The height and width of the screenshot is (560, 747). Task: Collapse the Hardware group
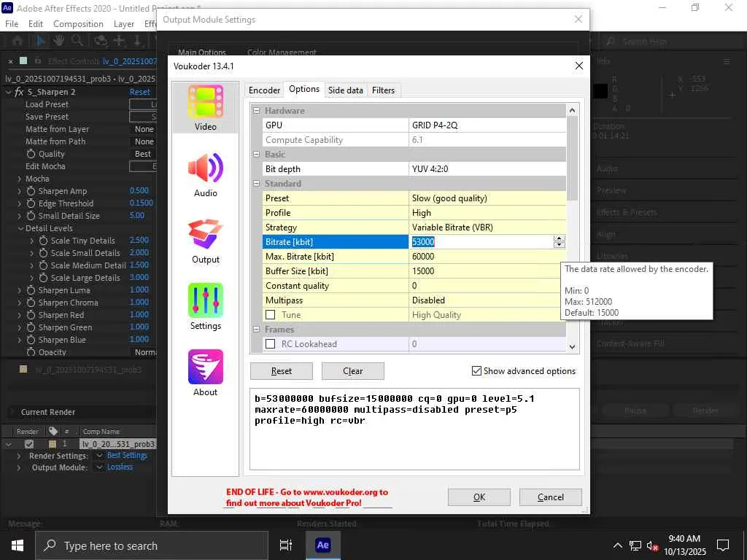click(256, 111)
